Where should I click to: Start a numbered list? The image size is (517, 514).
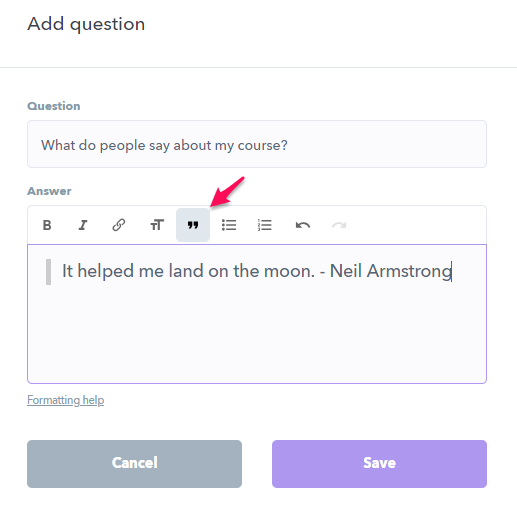265,225
